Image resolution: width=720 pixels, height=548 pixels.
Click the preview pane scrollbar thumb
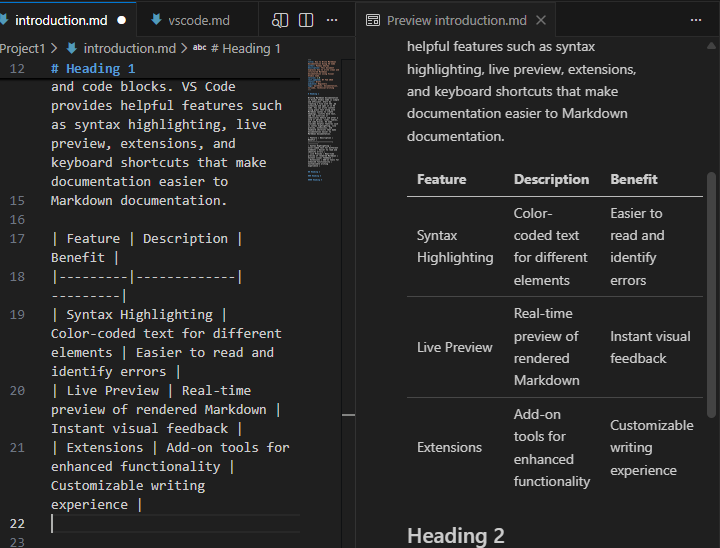711,295
